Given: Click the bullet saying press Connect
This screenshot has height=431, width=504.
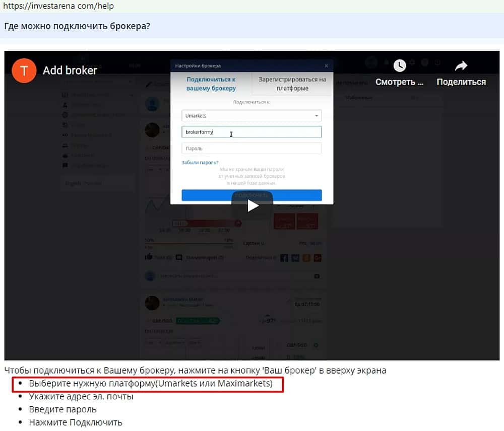Looking at the screenshot, I should point(76,422).
